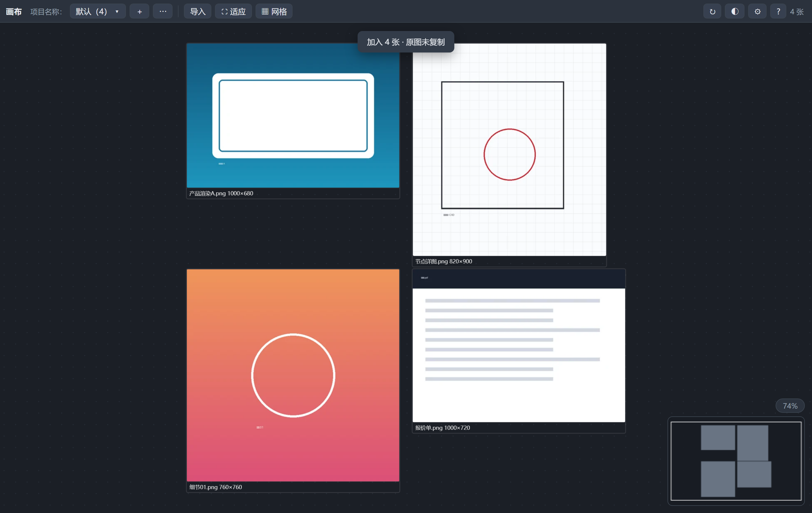Open the 默认 (4) project dropdown

tap(97, 11)
